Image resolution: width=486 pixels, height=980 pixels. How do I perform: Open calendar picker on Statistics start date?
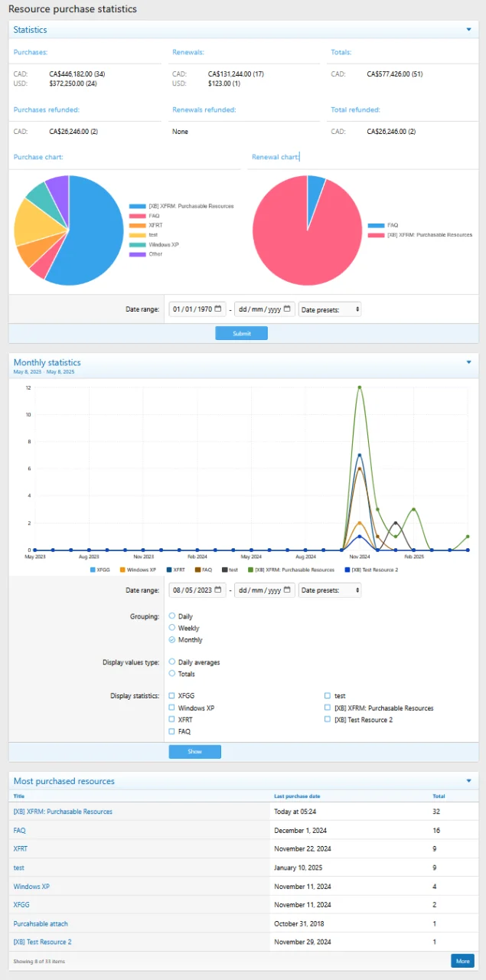(x=218, y=309)
